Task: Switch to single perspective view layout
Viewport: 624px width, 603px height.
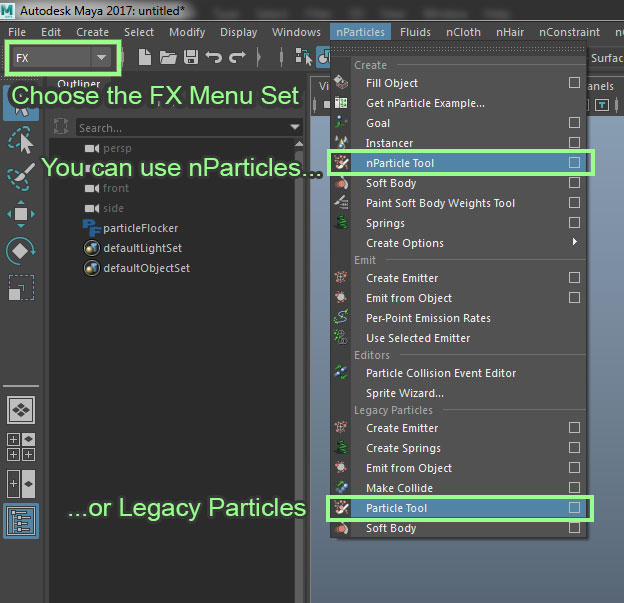Action: coord(21,410)
